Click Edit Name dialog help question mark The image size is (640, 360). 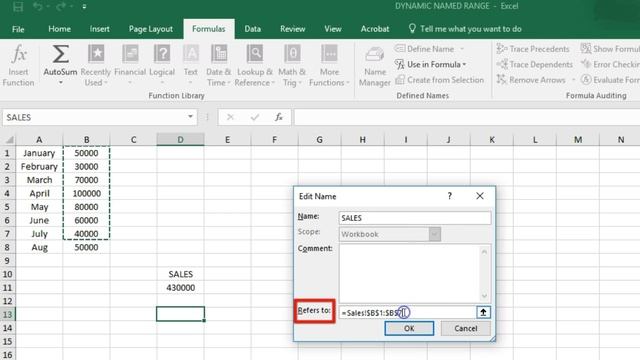[449, 196]
